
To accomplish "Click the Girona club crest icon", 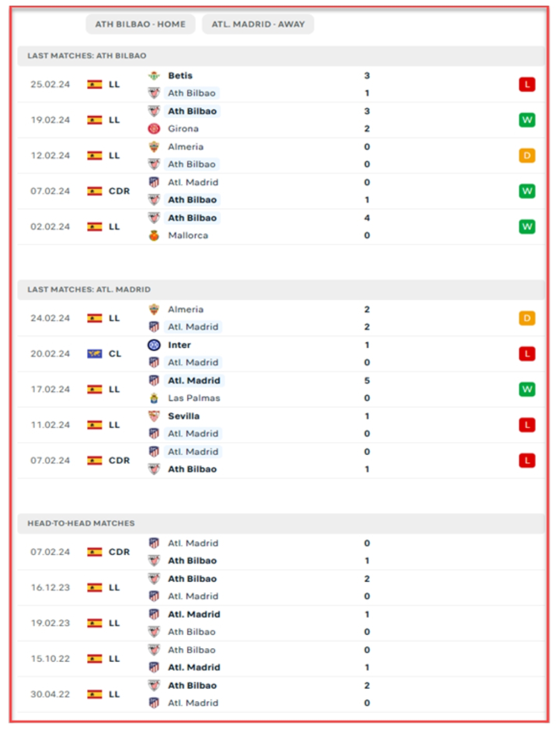I will pos(154,129).
